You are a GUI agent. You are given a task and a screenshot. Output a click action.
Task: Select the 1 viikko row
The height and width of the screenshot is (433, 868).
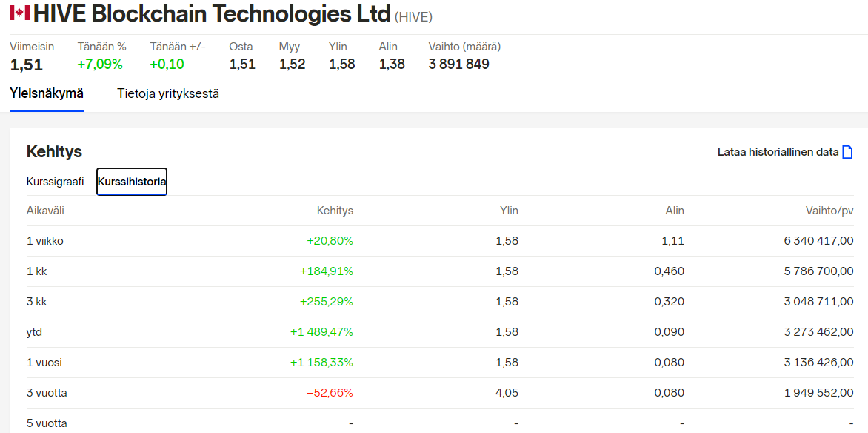440,241
